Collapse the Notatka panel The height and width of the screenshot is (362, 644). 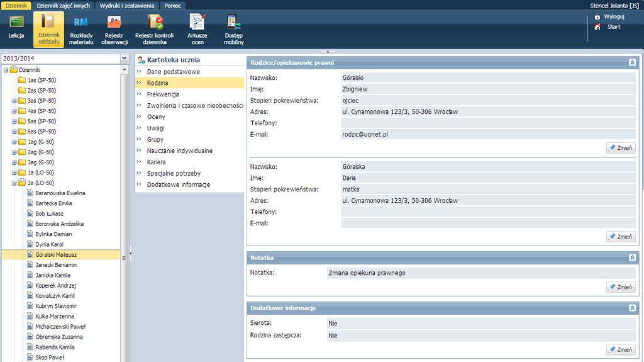tap(632, 257)
